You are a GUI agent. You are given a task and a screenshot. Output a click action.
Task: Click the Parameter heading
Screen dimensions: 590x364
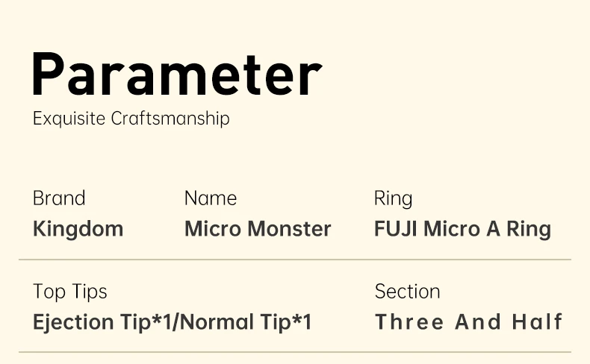coord(177,75)
